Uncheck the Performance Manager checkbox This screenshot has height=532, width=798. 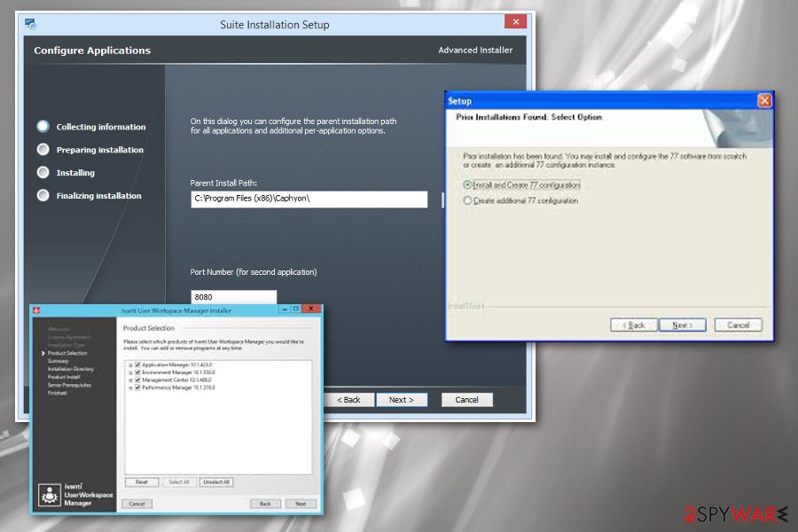137,387
